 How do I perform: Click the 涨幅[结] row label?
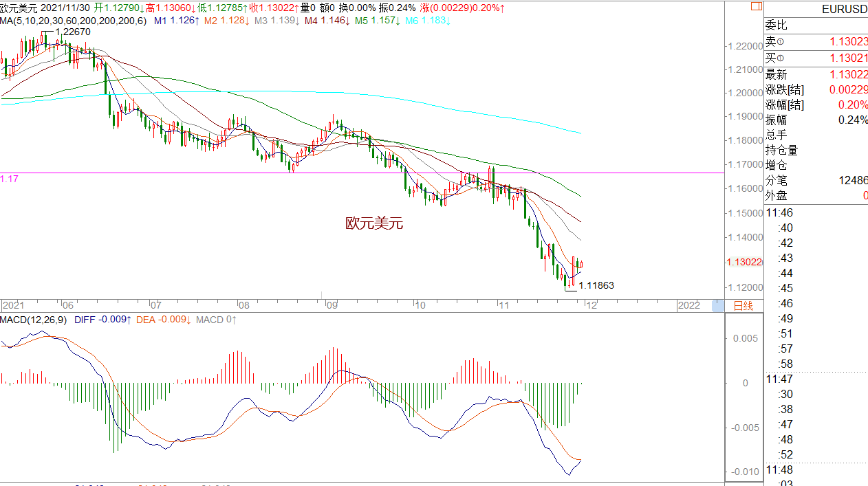pos(785,105)
